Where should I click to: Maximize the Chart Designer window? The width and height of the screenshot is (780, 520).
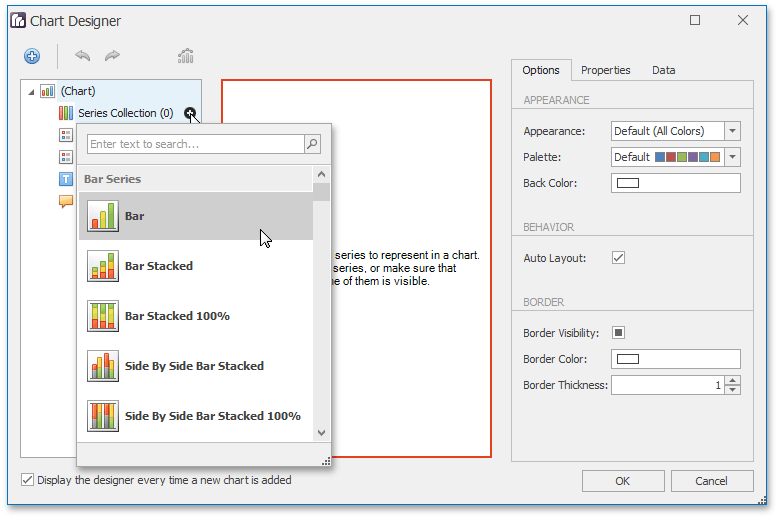click(x=695, y=20)
